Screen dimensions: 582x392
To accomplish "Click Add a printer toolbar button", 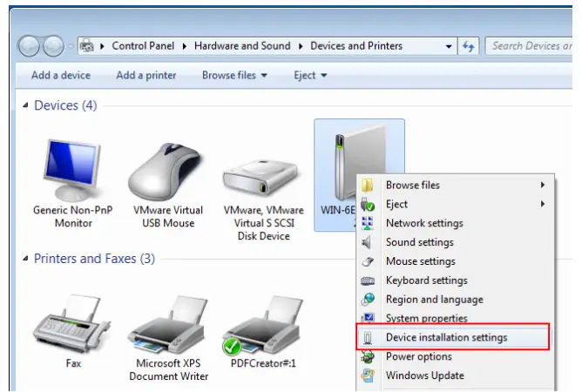I will coord(146,76).
